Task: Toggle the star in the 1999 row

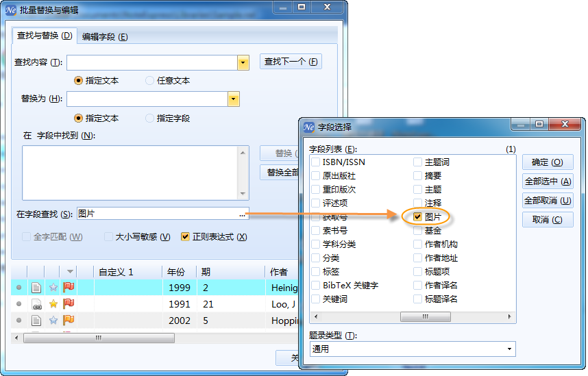Action: point(53,288)
